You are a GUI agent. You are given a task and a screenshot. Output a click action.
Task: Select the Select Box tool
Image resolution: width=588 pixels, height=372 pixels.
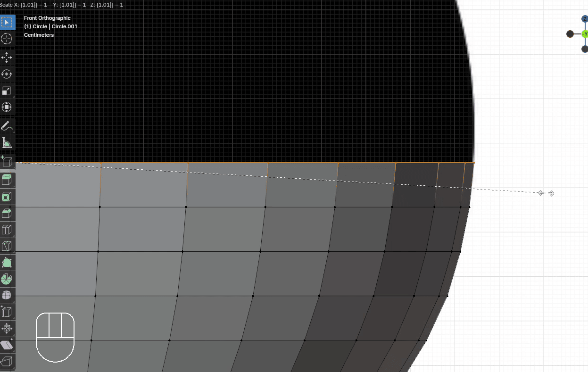point(7,22)
